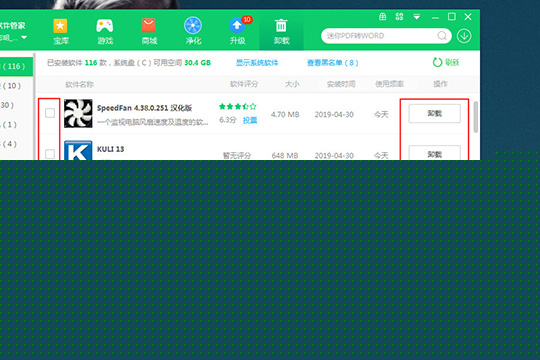Viewport: 540px width, 360px height.
Task: Click the KULI 13 name text
Action: point(110,149)
